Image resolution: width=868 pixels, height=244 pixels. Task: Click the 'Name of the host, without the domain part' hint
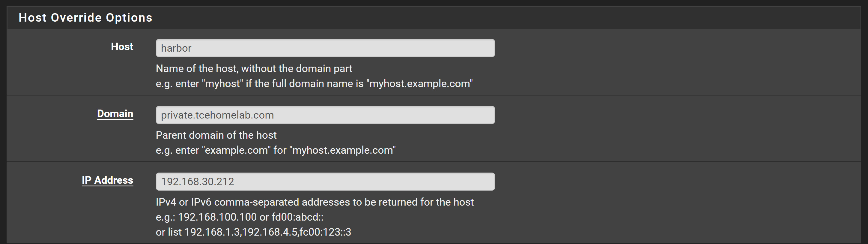click(254, 68)
